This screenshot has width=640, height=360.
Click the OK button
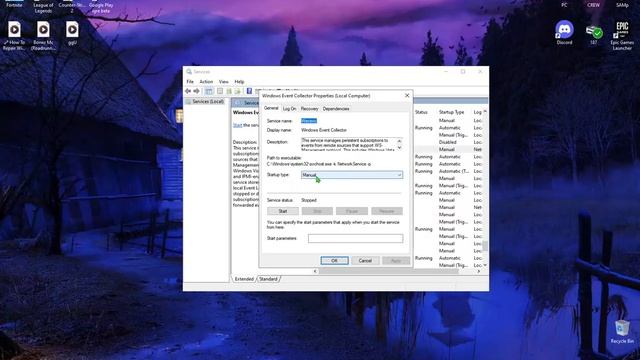click(x=334, y=260)
